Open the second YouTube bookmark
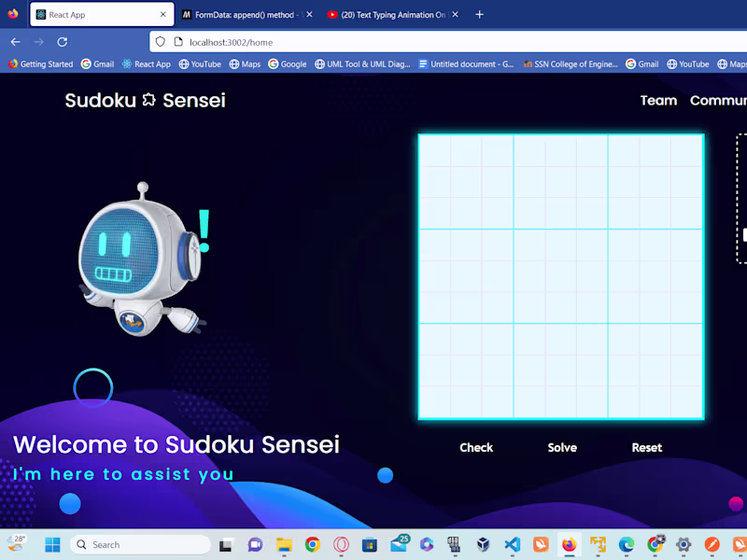 [x=688, y=63]
